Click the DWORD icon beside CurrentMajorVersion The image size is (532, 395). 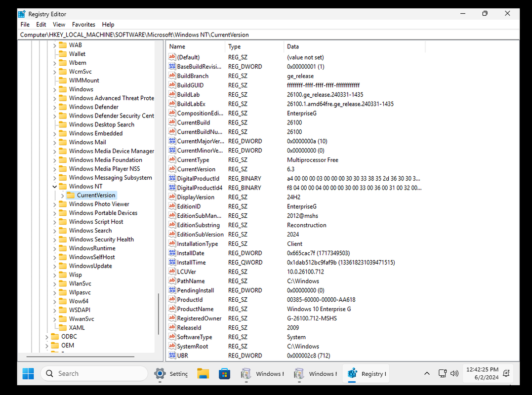(x=172, y=141)
